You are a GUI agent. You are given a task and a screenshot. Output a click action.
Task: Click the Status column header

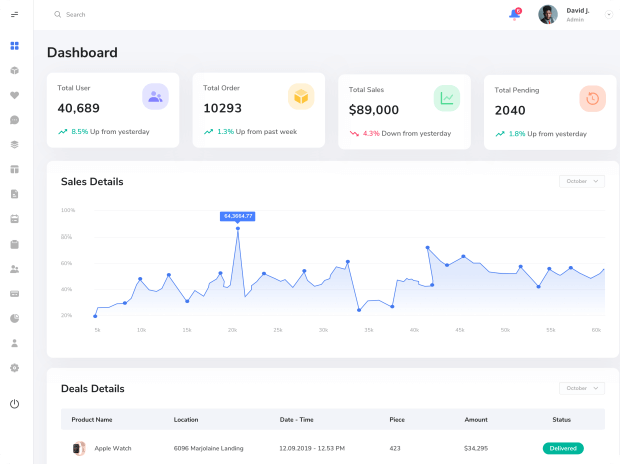562,419
